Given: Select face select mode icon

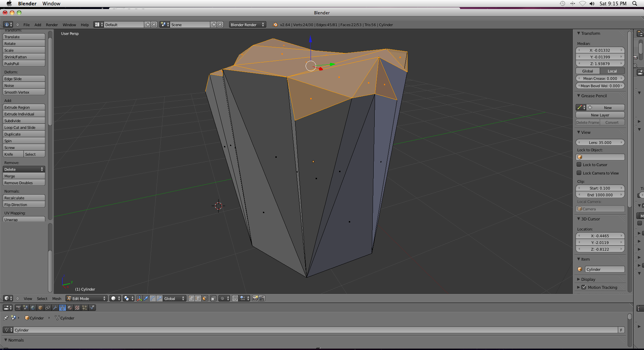Looking at the screenshot, I should pos(204,298).
